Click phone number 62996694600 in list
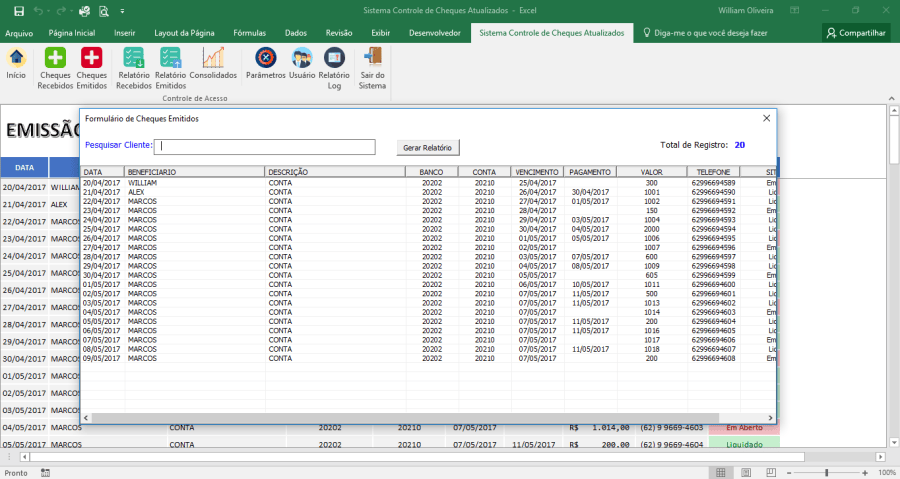Screen dimensions: 900x479 click(713, 285)
